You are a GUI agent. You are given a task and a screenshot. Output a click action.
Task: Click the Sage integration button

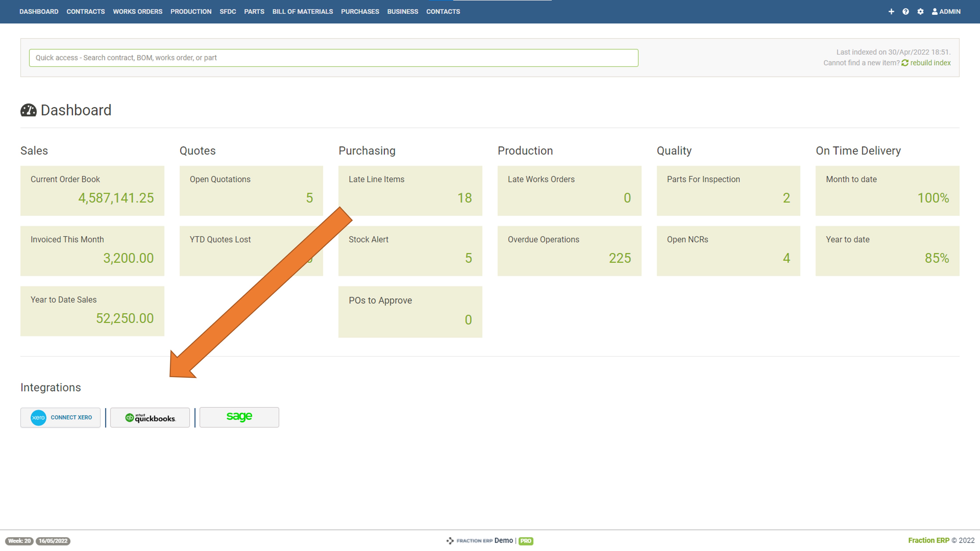coord(239,417)
